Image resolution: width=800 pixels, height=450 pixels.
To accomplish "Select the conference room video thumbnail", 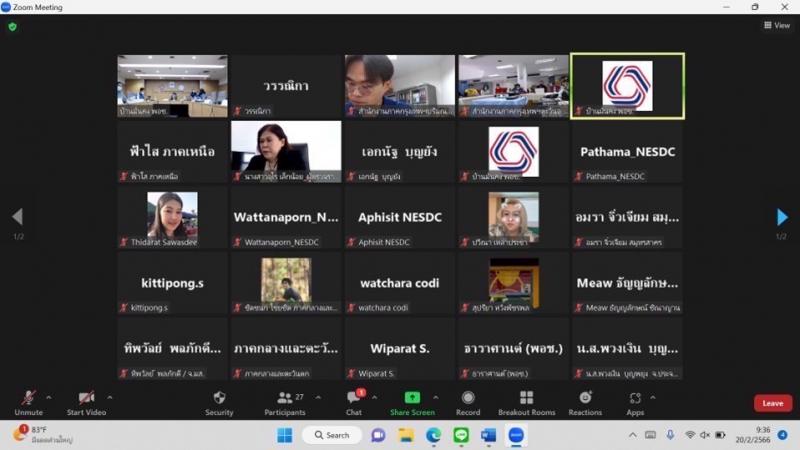I will (172, 86).
